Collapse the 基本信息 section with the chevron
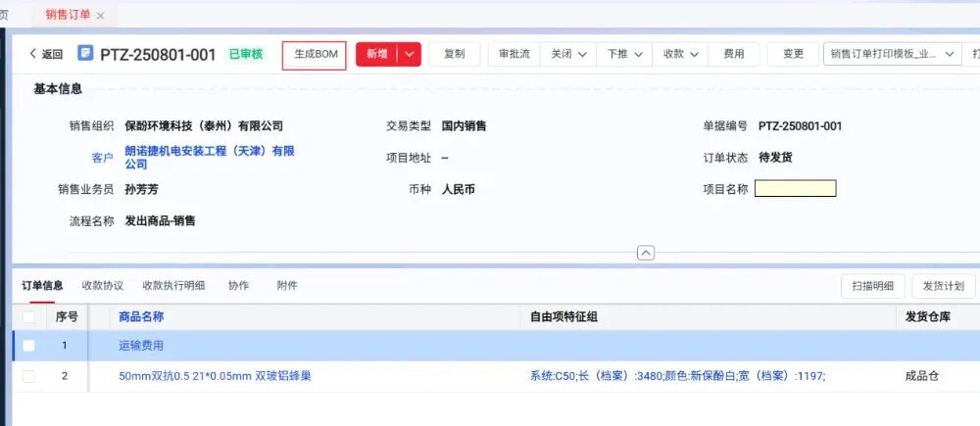This screenshot has height=426, width=980. coord(646,253)
